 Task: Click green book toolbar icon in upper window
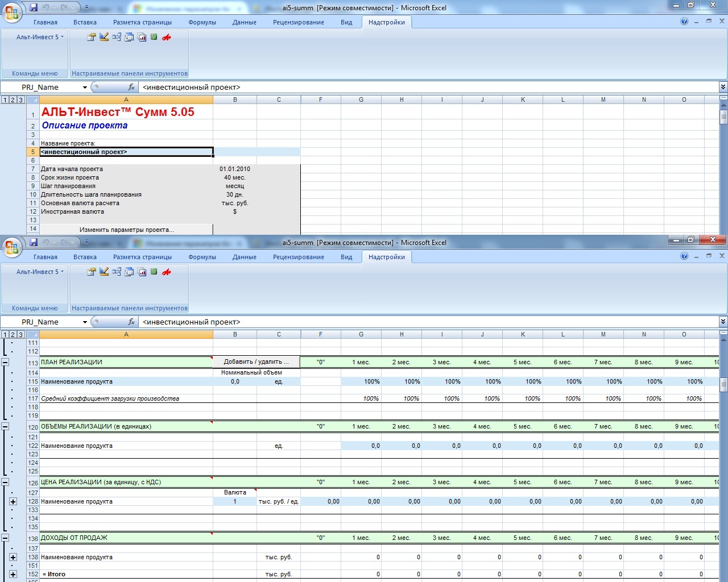(x=154, y=37)
